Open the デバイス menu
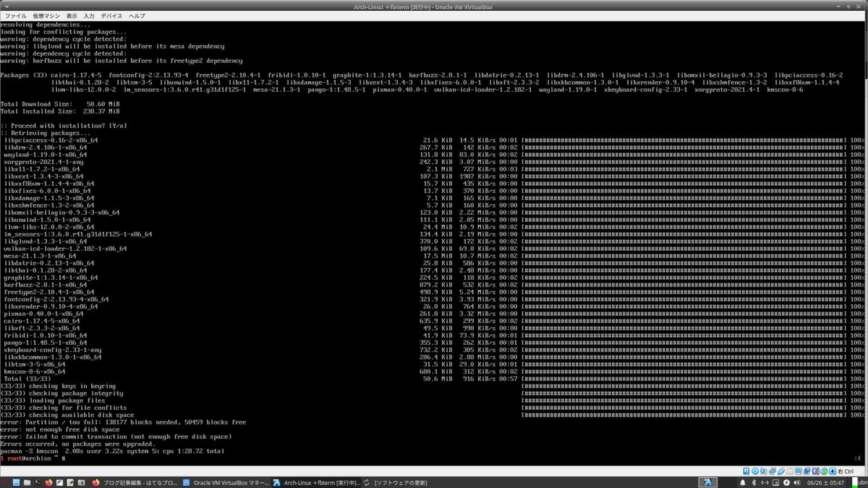Viewport: 868px width, 488px height. 111,15
